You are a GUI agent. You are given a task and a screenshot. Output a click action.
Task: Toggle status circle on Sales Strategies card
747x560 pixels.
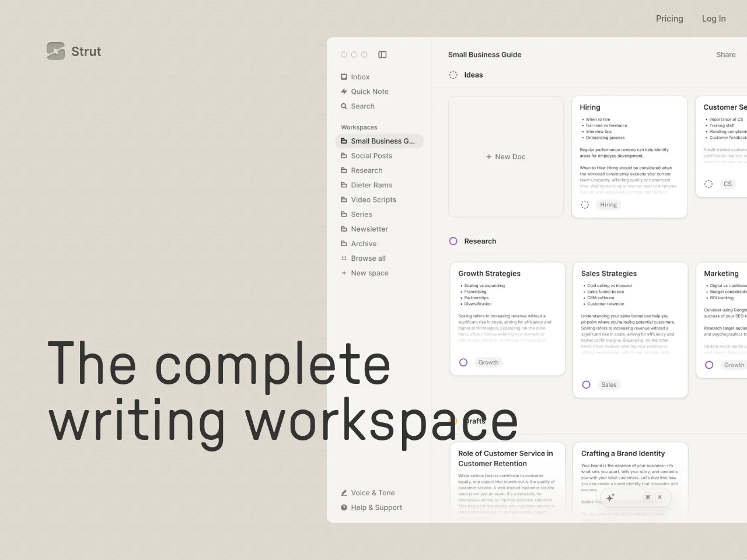pyautogui.click(x=587, y=384)
